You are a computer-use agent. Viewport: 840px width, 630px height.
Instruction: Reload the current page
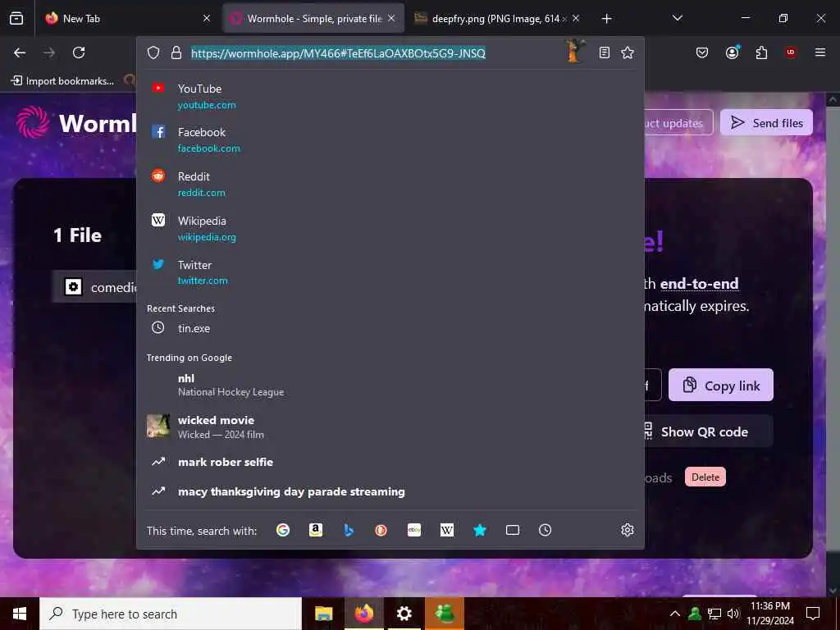(x=79, y=52)
